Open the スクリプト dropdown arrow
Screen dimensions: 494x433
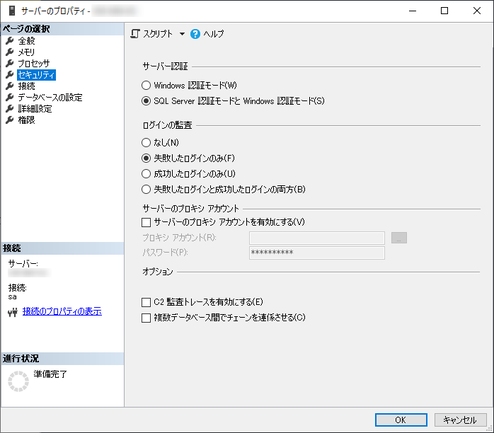click(x=182, y=34)
